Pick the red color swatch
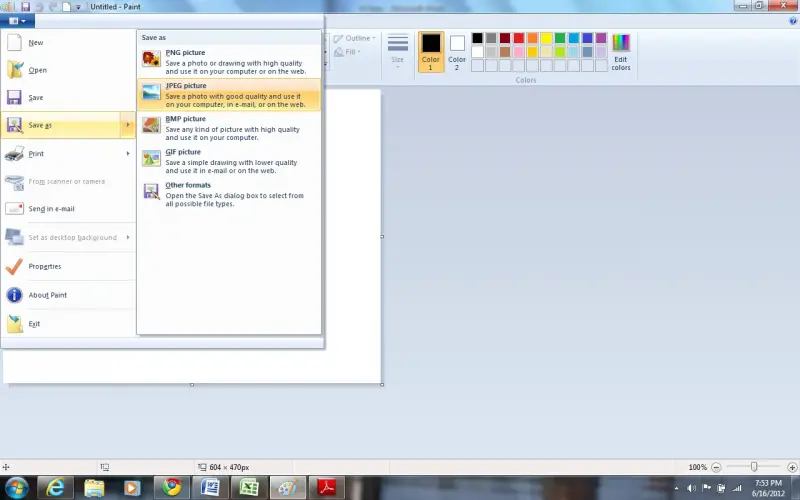The height and width of the screenshot is (500, 800). tap(518, 38)
